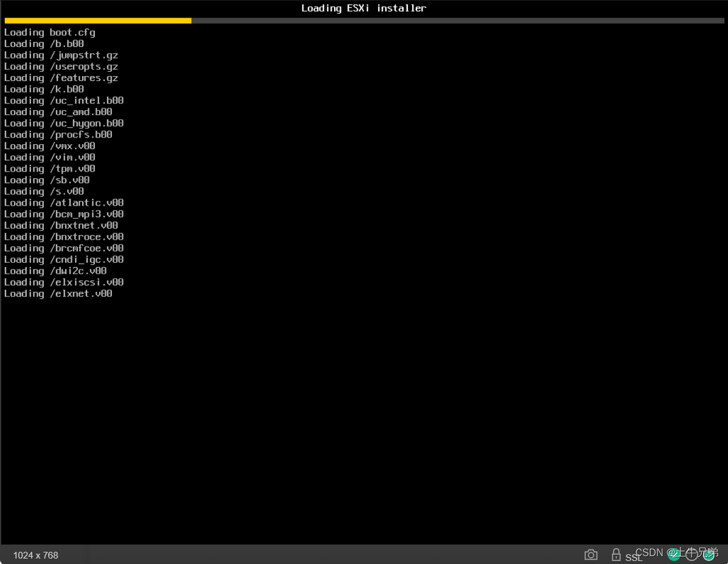Click the SSL text label
Screen dimensions: 728x564
click(633, 558)
